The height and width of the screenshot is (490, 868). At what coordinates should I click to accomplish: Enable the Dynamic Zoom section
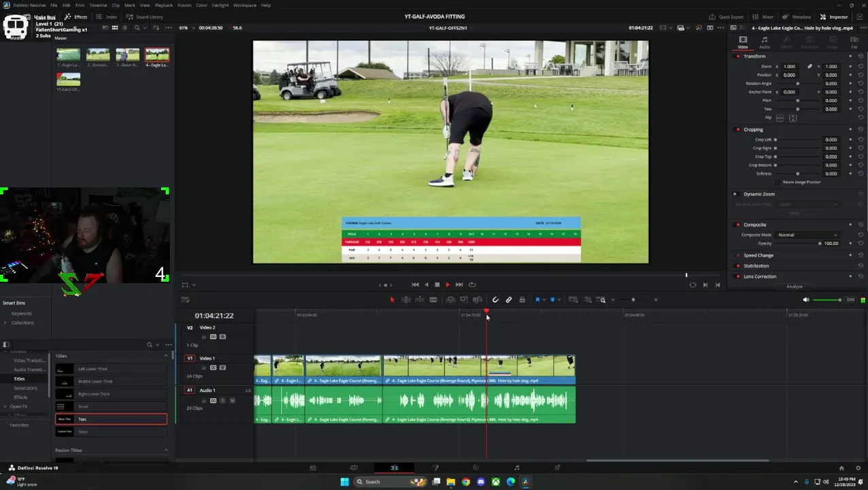[x=735, y=194]
